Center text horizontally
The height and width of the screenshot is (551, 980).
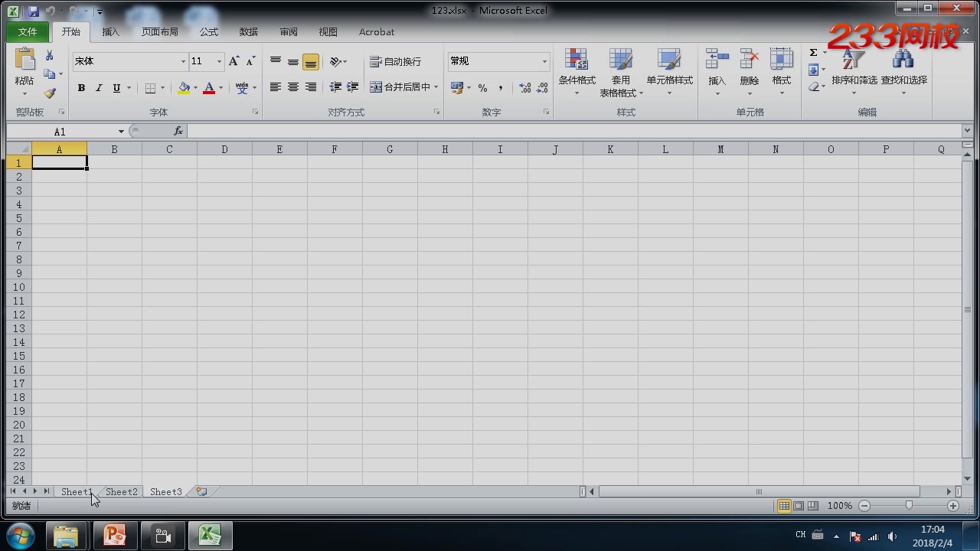coord(293,87)
